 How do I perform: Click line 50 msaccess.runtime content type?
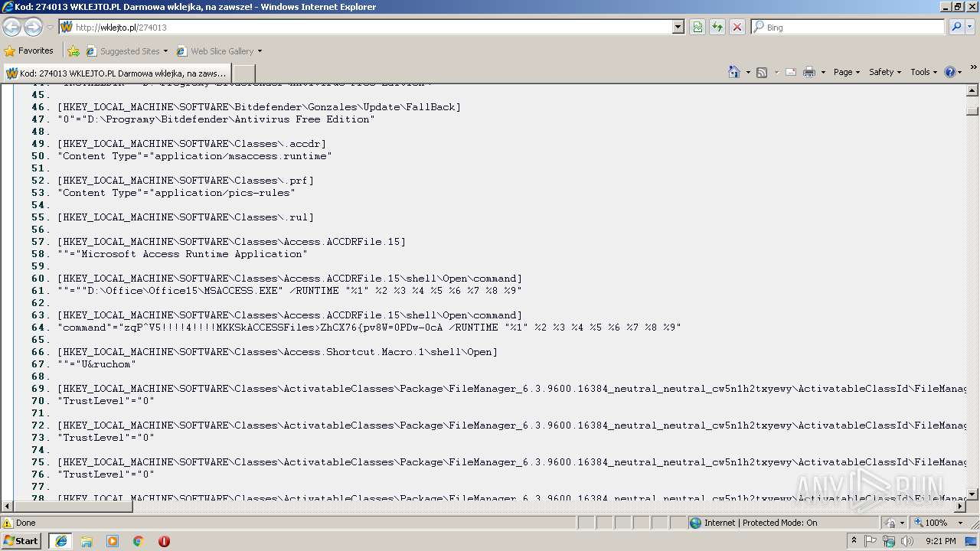(x=194, y=156)
